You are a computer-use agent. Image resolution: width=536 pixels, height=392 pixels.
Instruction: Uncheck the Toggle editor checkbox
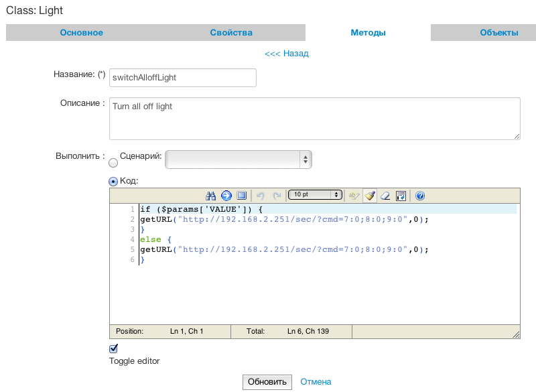(x=114, y=348)
